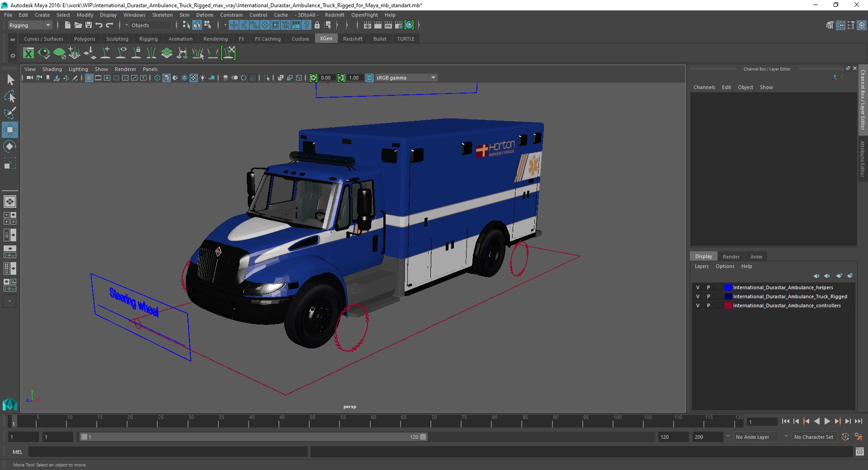
Task: Play animation forwards
Action: click(x=827, y=421)
